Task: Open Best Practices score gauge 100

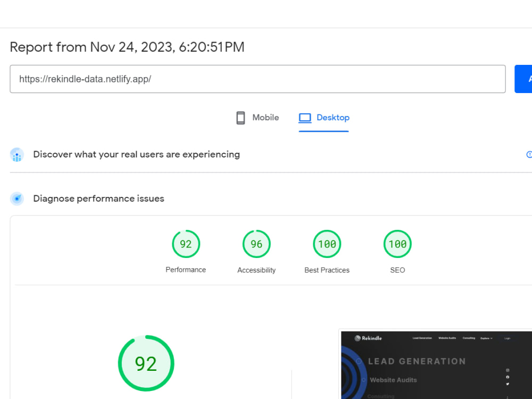Action: (327, 244)
